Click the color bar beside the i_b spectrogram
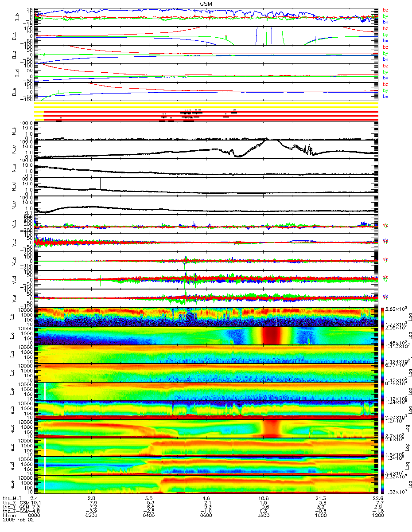Screen dimensions: 412x532 click(382, 317)
